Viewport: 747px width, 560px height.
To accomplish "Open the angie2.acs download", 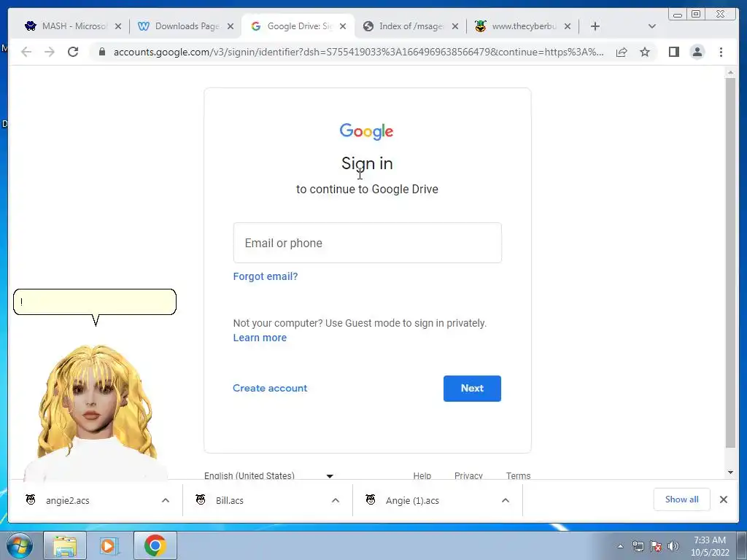I will click(x=67, y=500).
